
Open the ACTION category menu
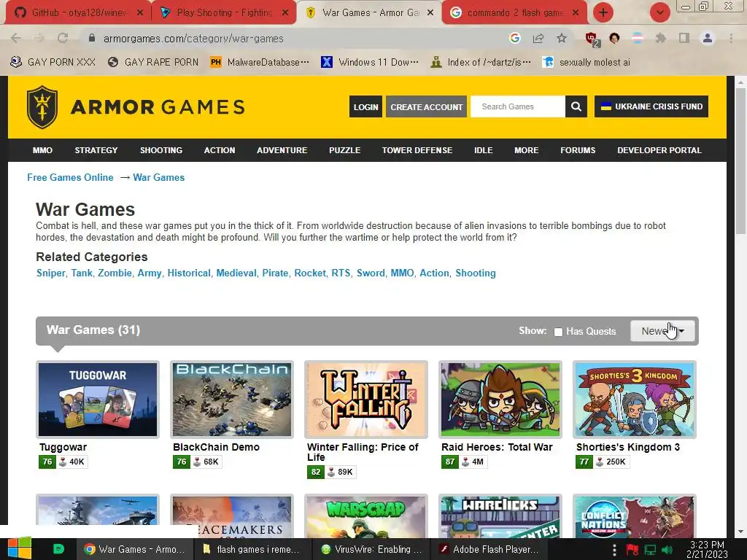click(x=220, y=150)
